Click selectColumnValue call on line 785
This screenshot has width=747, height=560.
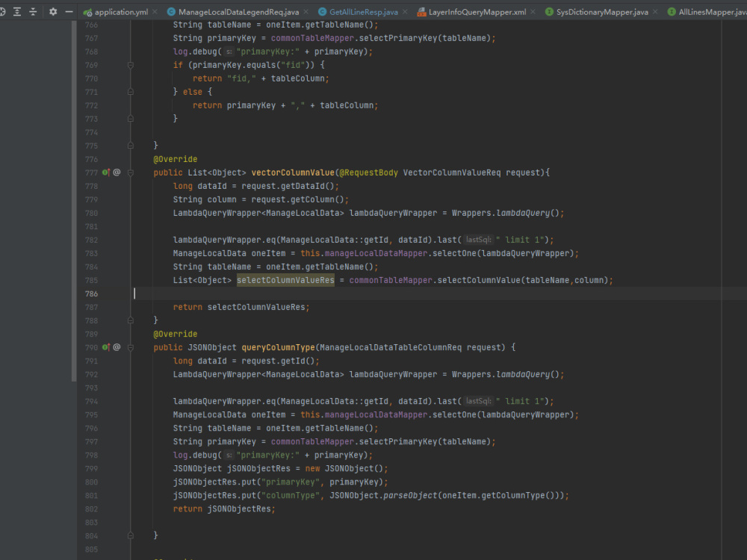pos(479,280)
